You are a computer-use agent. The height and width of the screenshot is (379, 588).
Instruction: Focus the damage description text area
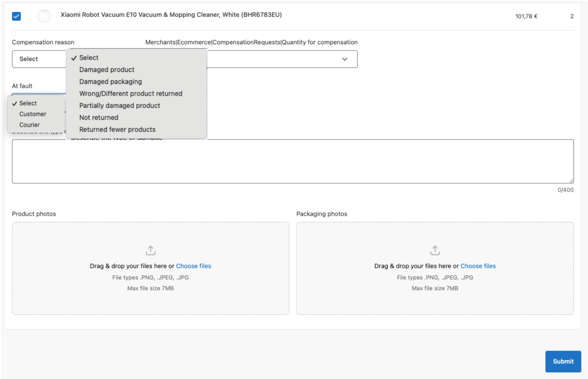(293, 161)
